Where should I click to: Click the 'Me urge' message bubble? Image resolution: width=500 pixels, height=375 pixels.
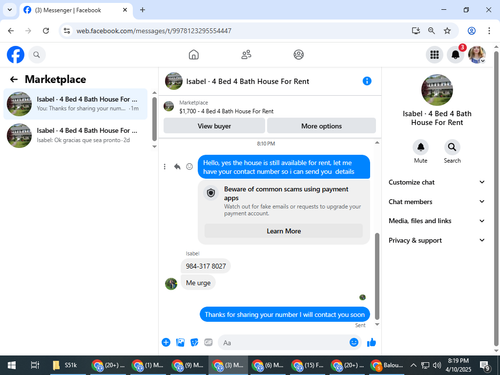198,283
